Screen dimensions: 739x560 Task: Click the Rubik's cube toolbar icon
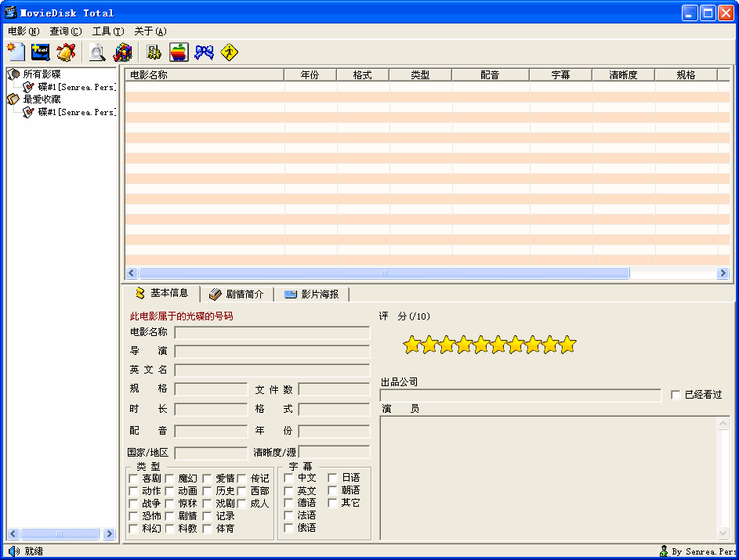(122, 52)
